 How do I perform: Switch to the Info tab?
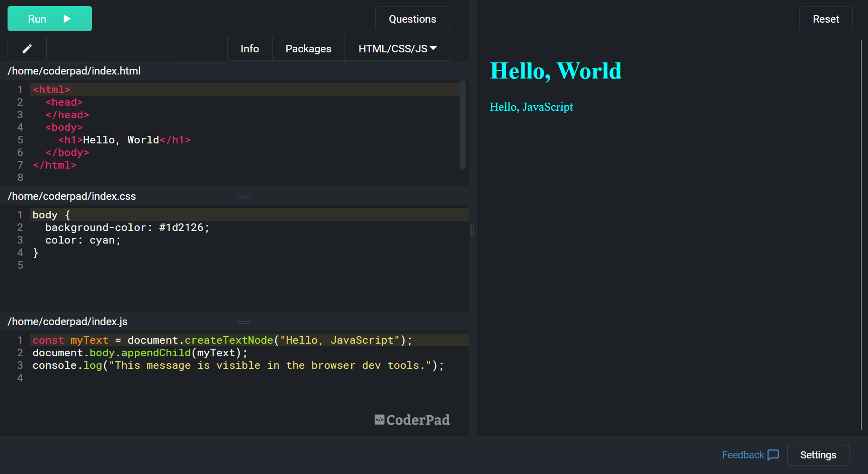[250, 49]
